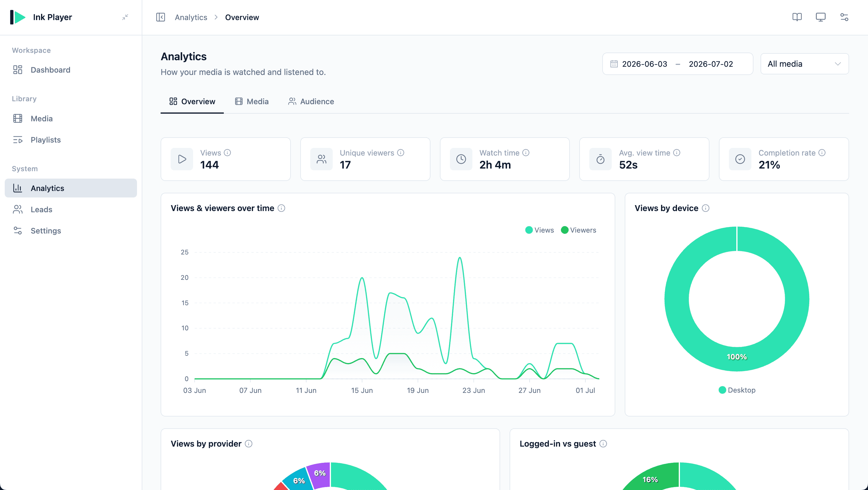The image size is (868, 490).
Task: Click the people icon in Unique viewers card
Action: pyautogui.click(x=322, y=159)
